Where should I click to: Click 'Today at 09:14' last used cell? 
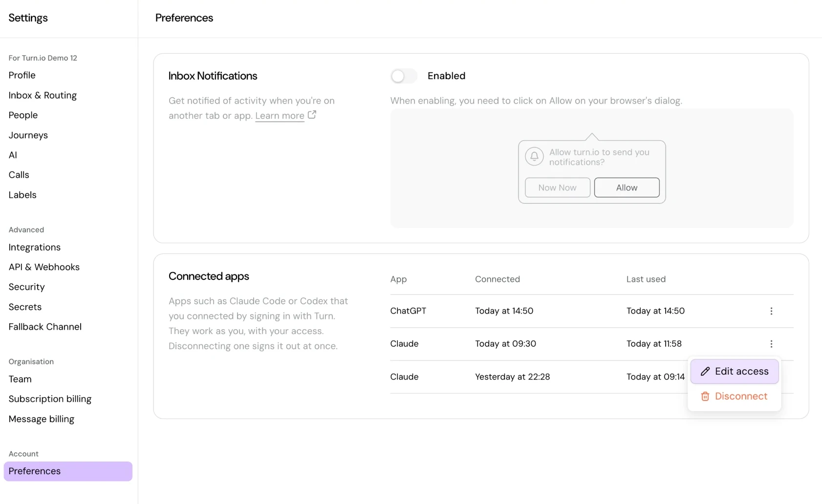pos(655,377)
